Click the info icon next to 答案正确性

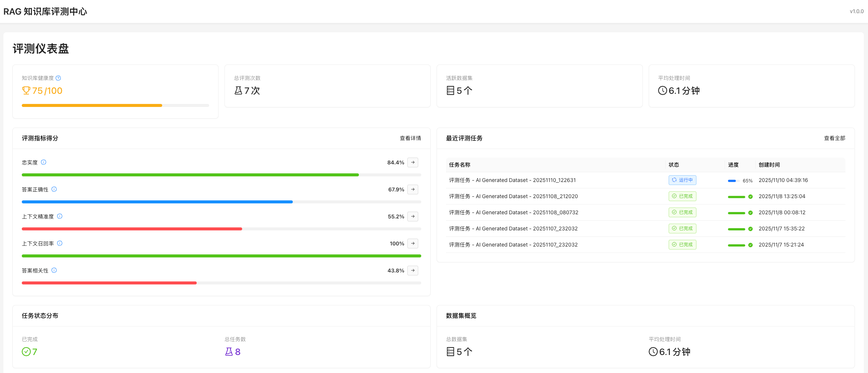click(x=54, y=189)
